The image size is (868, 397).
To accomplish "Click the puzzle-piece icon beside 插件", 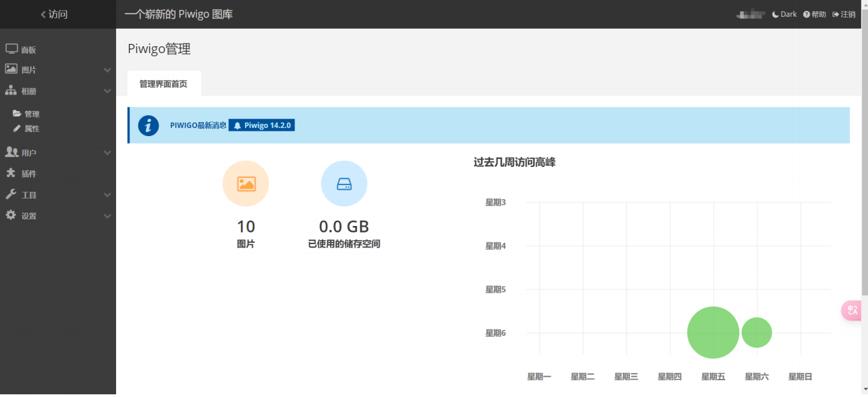I will coord(11,173).
